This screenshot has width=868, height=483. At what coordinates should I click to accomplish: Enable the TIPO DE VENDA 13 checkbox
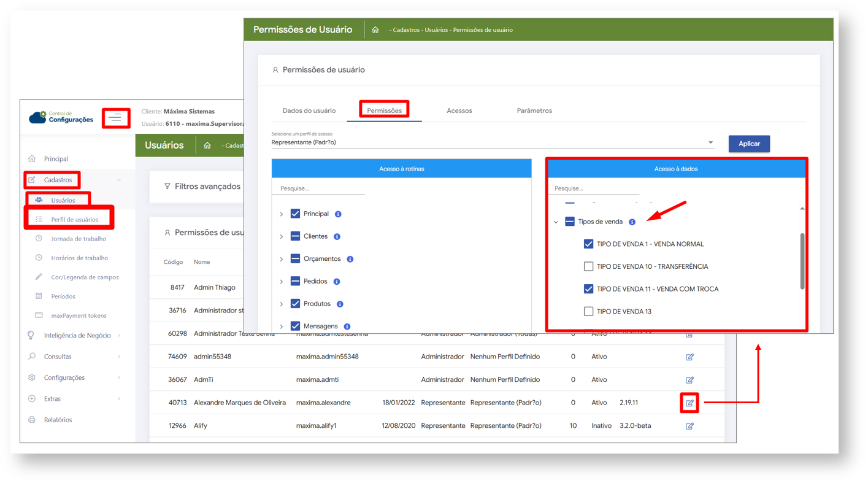pyautogui.click(x=588, y=312)
